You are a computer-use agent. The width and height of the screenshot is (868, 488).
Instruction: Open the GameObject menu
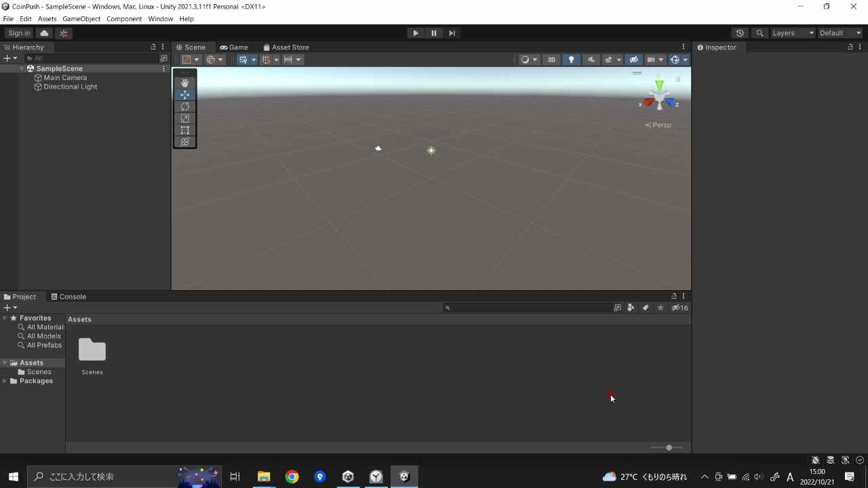(x=81, y=19)
